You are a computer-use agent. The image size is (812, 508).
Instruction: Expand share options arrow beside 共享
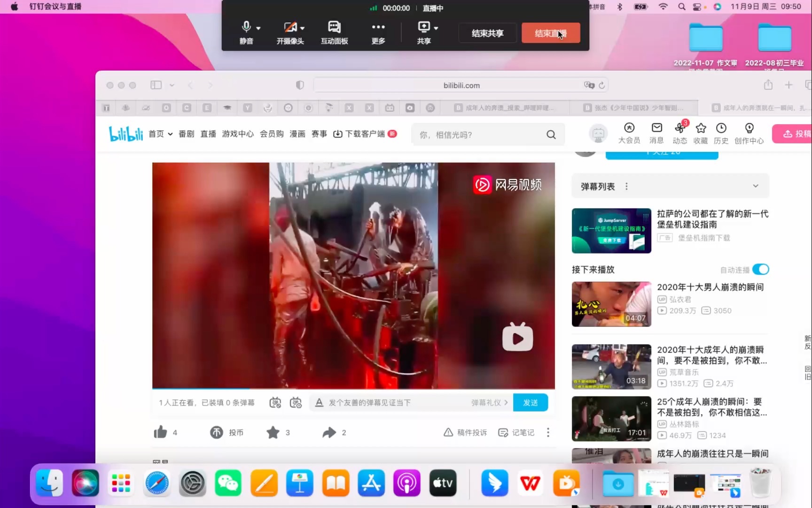click(x=436, y=28)
